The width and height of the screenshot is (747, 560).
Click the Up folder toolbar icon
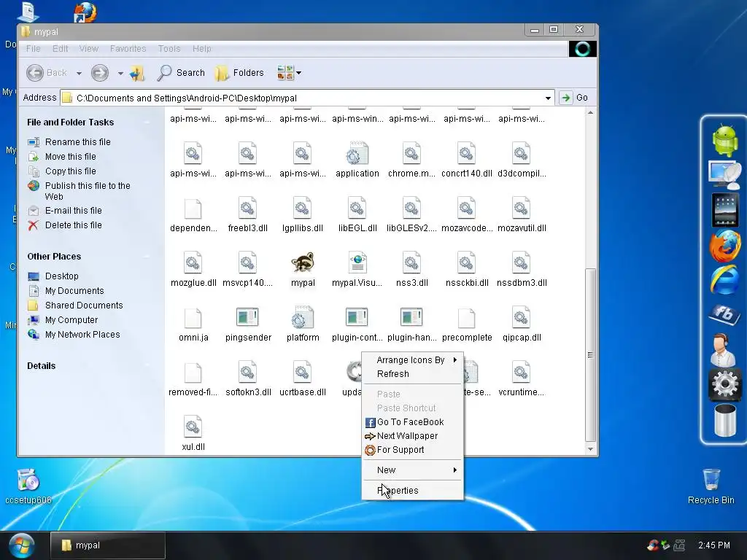136,73
